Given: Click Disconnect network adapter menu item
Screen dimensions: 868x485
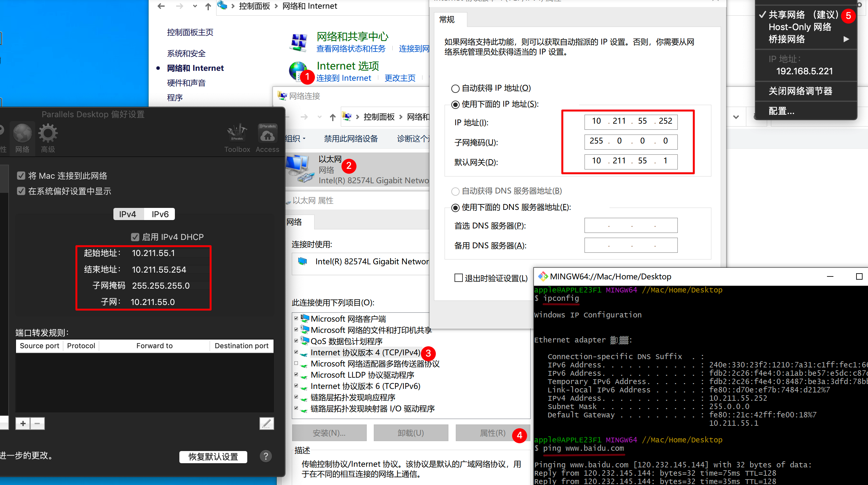Looking at the screenshot, I should tap(800, 91).
